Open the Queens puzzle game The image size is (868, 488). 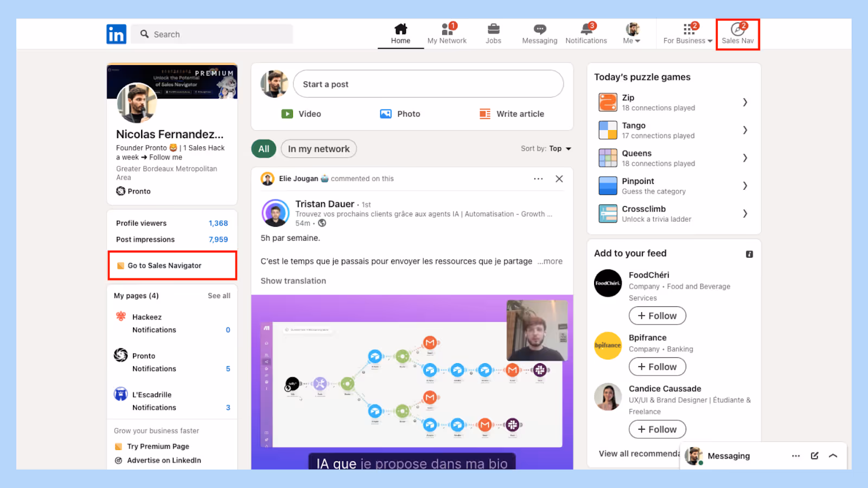coord(673,158)
